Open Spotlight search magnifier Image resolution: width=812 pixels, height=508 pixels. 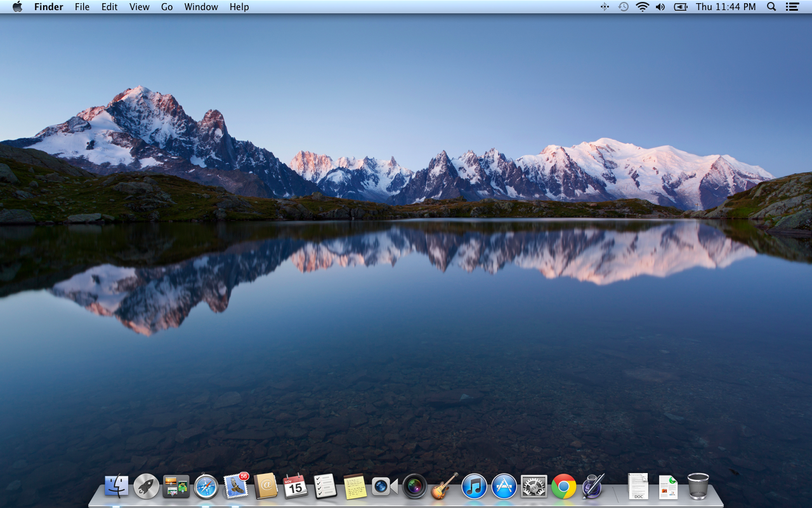click(x=771, y=7)
